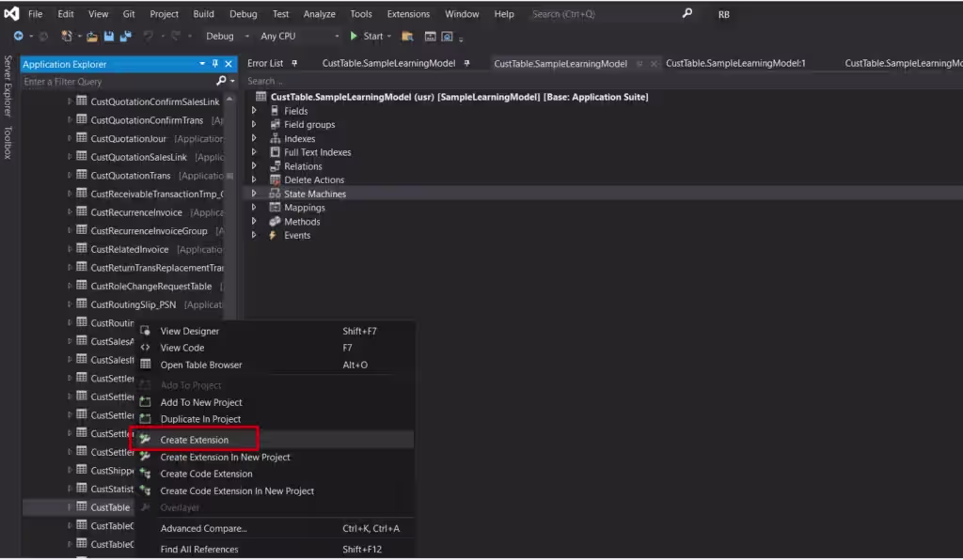Open the Toolbox side tab
This screenshot has height=560, width=963.
point(8,142)
